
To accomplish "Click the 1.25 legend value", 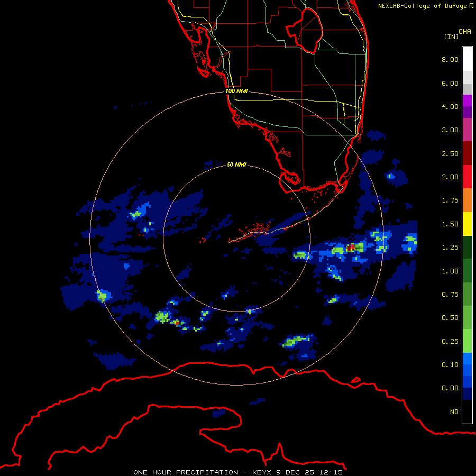I will pos(450,248).
